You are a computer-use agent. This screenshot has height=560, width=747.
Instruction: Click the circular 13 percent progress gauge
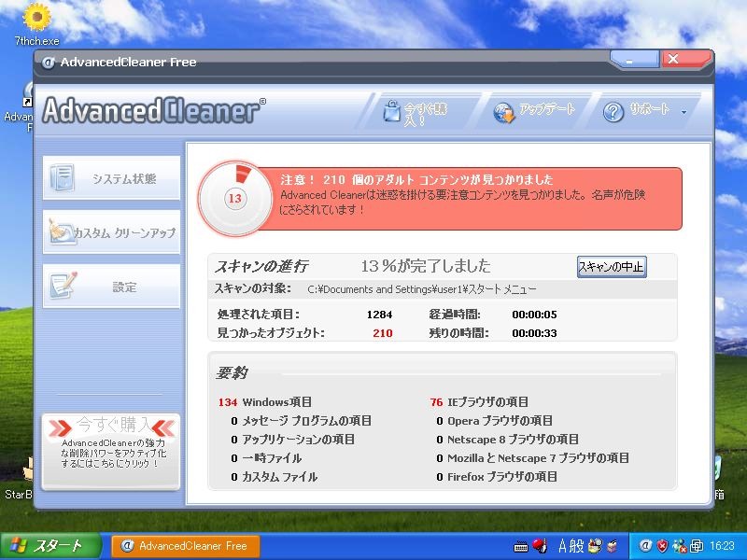(x=235, y=198)
